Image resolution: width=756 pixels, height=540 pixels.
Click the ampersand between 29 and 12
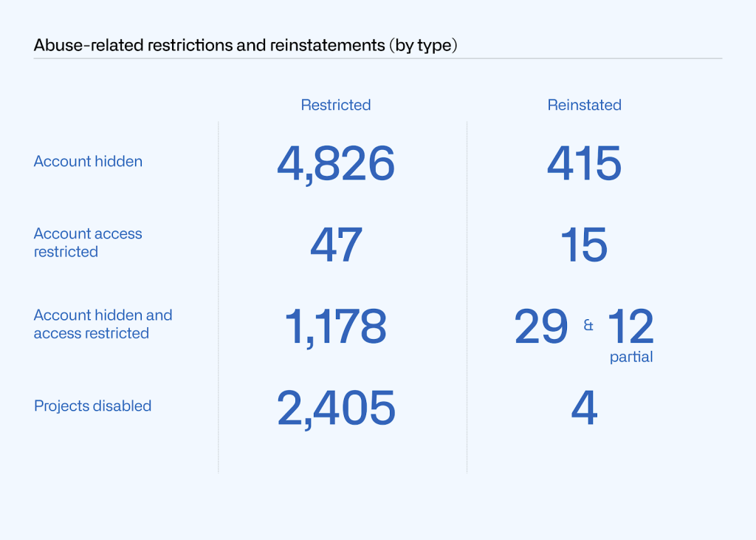coord(588,325)
